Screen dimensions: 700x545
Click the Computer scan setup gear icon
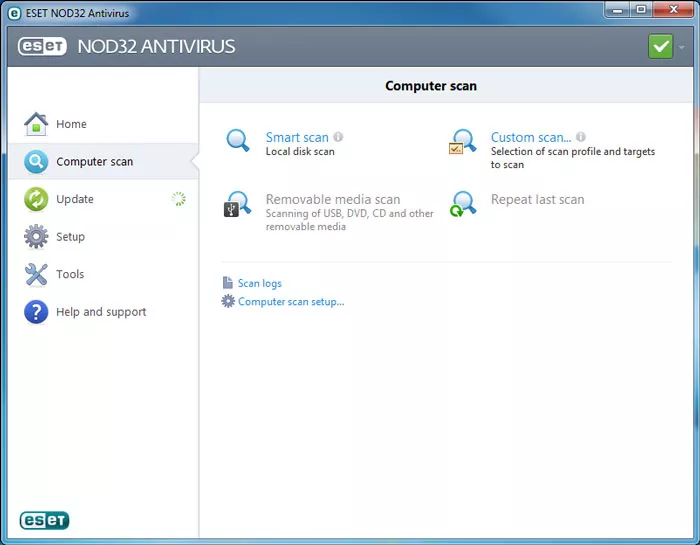click(x=228, y=301)
